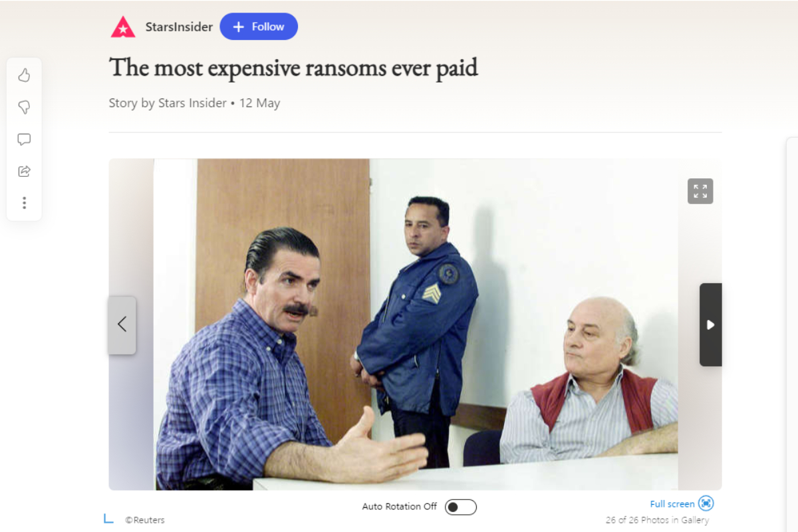Click the Full screen text link
This screenshot has width=798, height=532.
(x=672, y=504)
